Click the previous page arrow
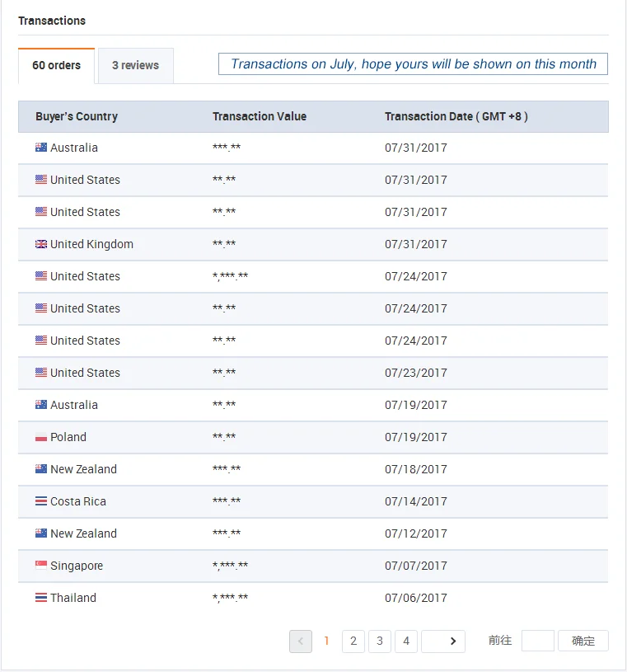 [301, 641]
